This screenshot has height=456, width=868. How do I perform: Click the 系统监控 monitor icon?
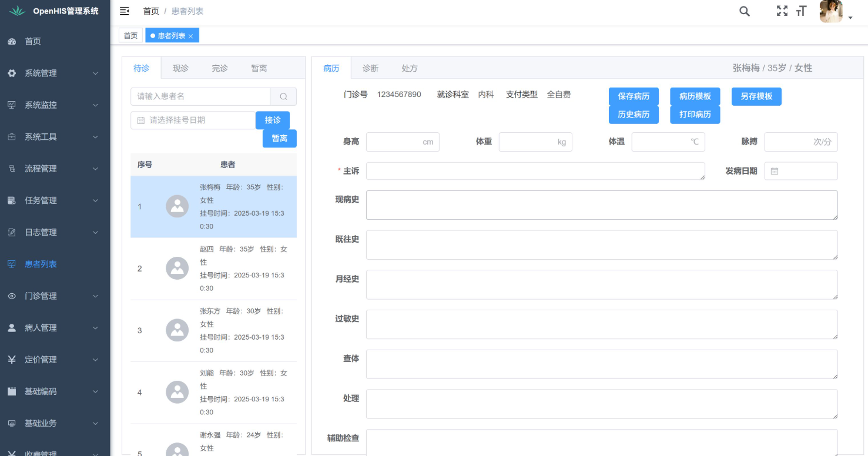[12, 105]
